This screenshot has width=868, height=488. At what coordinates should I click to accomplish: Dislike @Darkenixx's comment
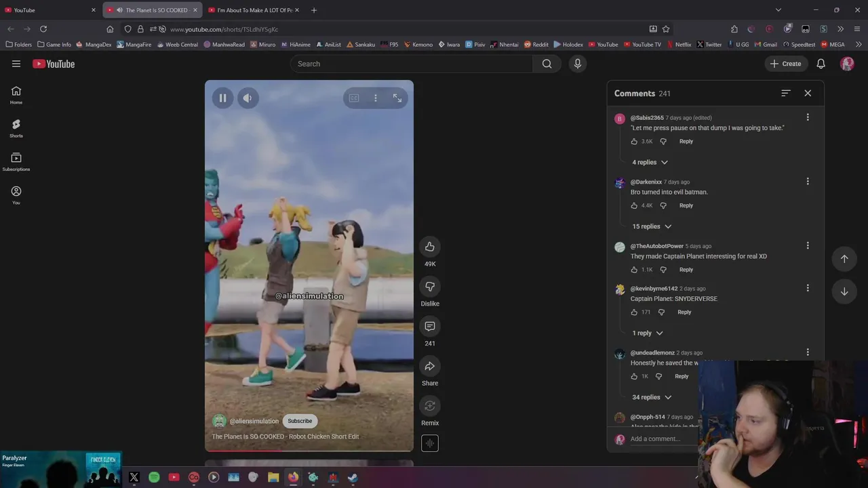[x=663, y=205]
